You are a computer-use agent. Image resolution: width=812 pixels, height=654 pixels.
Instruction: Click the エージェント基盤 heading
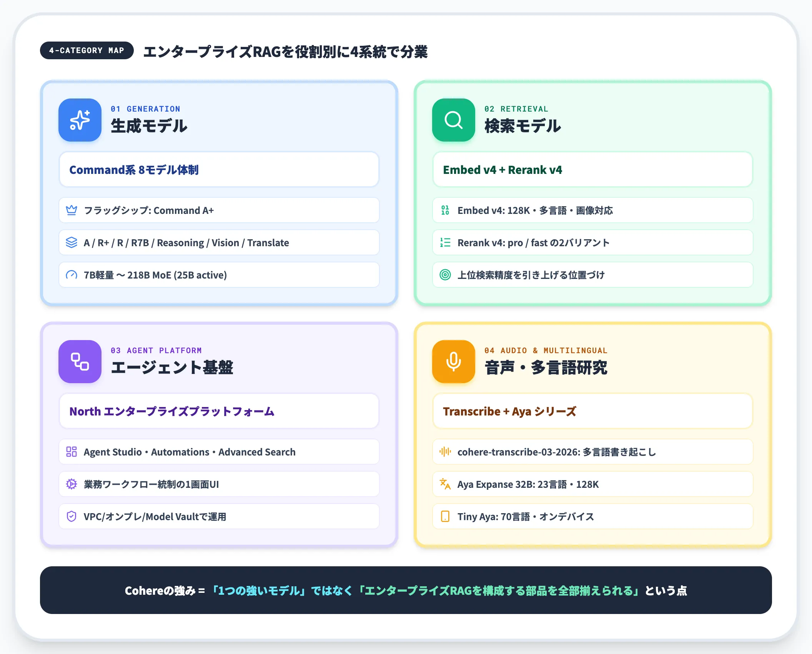[x=172, y=367]
